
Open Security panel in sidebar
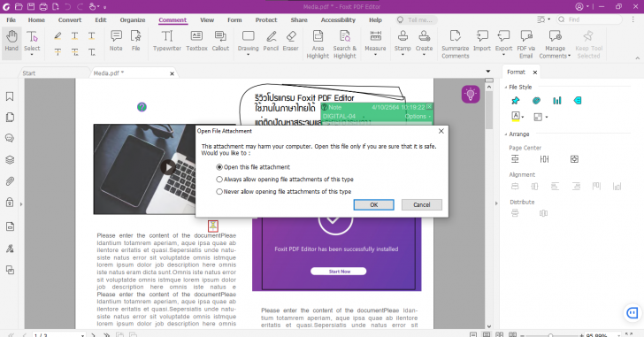[x=10, y=203]
